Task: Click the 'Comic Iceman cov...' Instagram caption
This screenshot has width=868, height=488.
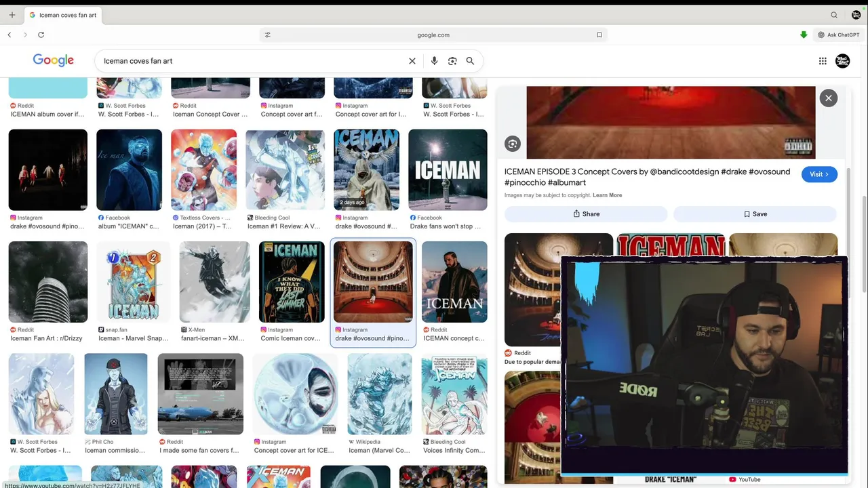Action: pos(291,338)
